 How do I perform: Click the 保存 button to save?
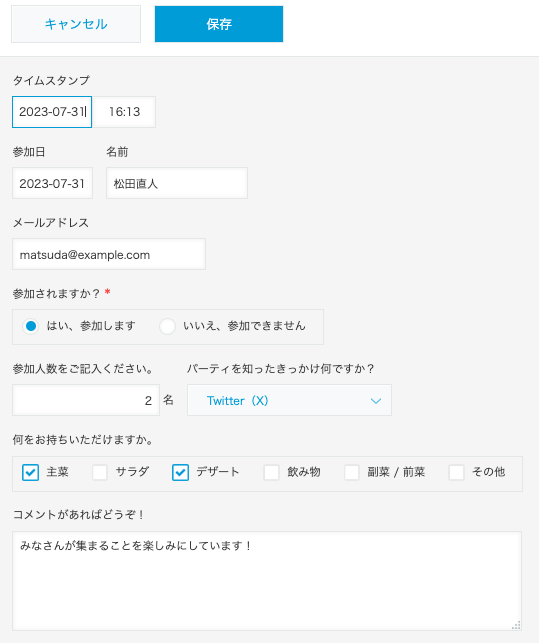point(219,24)
